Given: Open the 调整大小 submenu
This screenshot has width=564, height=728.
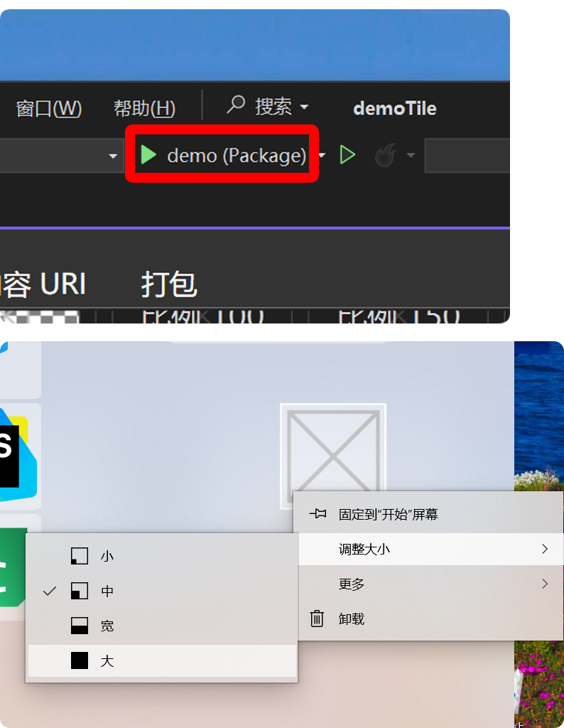Looking at the screenshot, I should pyautogui.click(x=430, y=549).
